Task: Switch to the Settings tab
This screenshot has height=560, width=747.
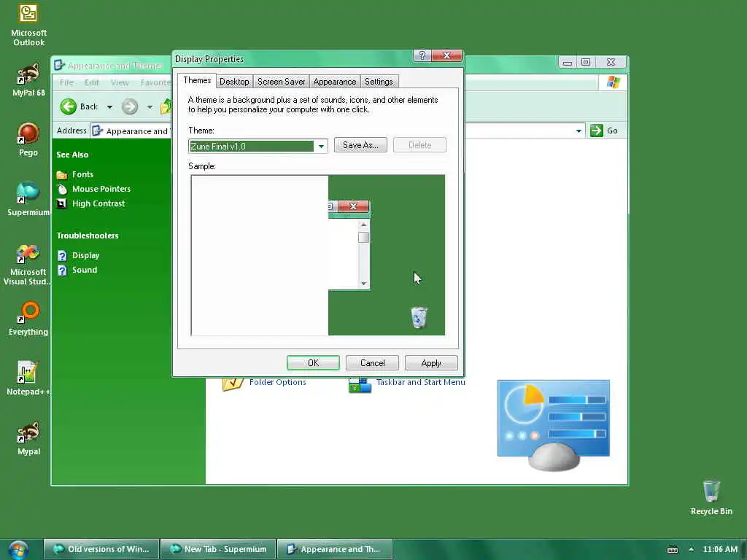Action: tap(379, 82)
